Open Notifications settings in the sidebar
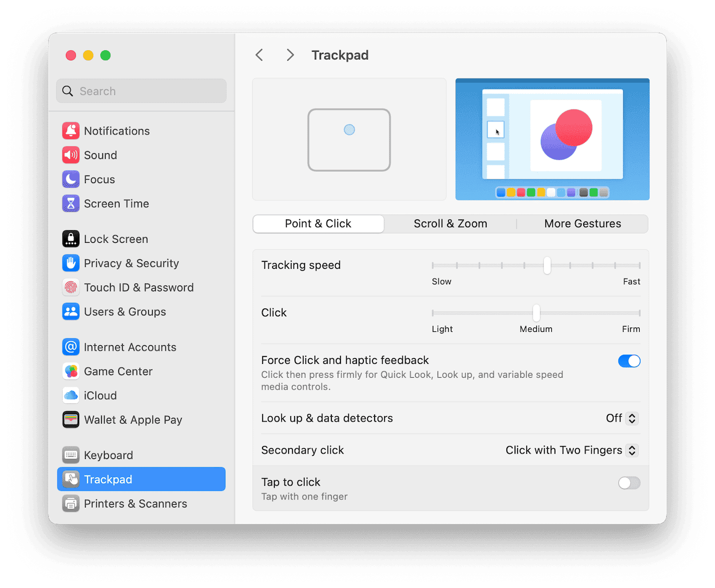Image resolution: width=715 pixels, height=588 pixels. click(116, 131)
